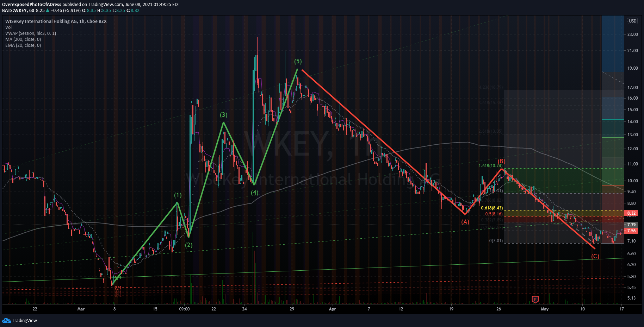The image size is (644, 327).
Task: Open the earnings 'E' marker on the time axis
Action: (535, 300)
